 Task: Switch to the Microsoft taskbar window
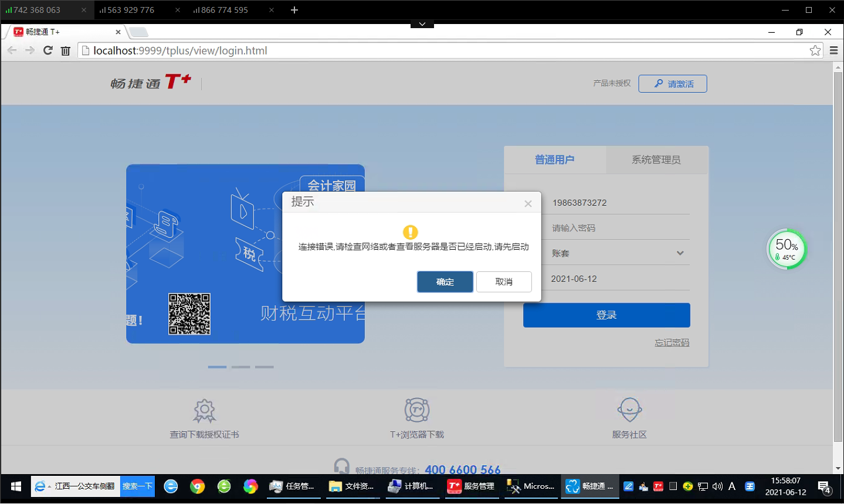point(531,486)
